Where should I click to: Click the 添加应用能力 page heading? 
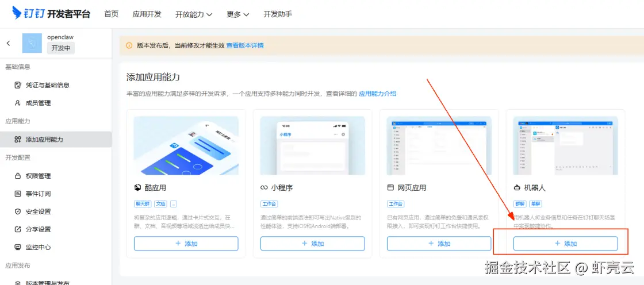(153, 77)
